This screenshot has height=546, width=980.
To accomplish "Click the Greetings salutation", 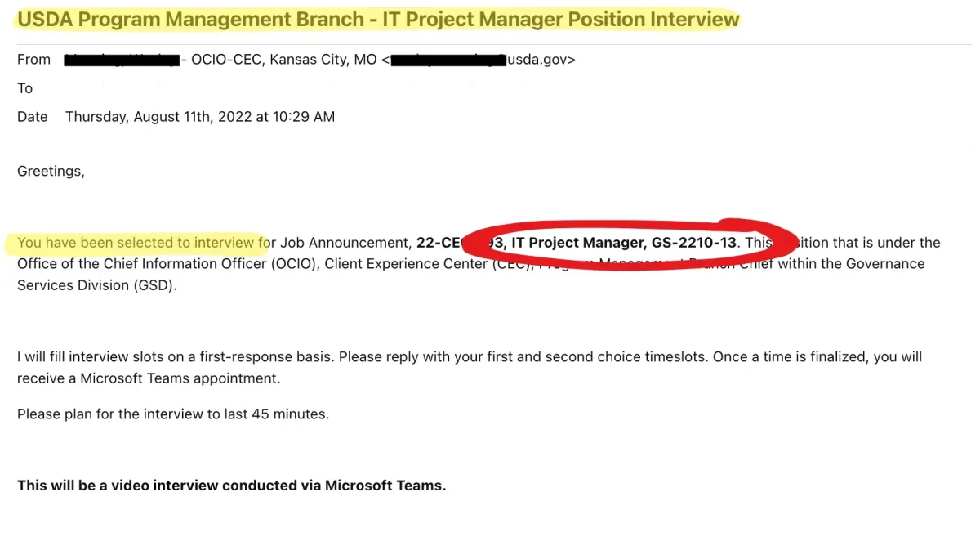I will pyautogui.click(x=51, y=172).
